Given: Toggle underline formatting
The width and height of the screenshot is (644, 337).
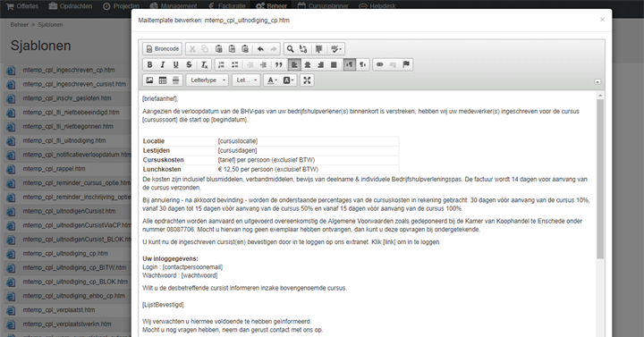Looking at the screenshot, I should coord(176,64).
